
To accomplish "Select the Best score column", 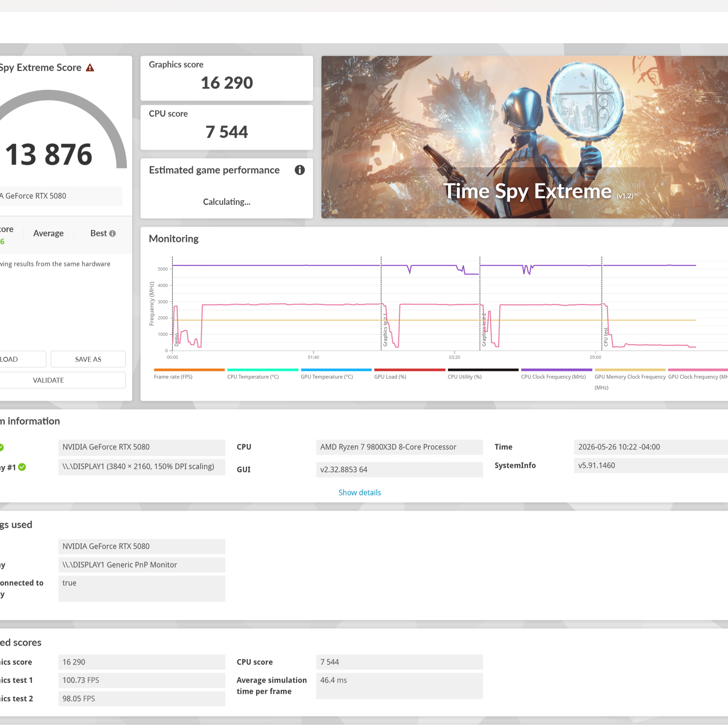I will (x=99, y=233).
